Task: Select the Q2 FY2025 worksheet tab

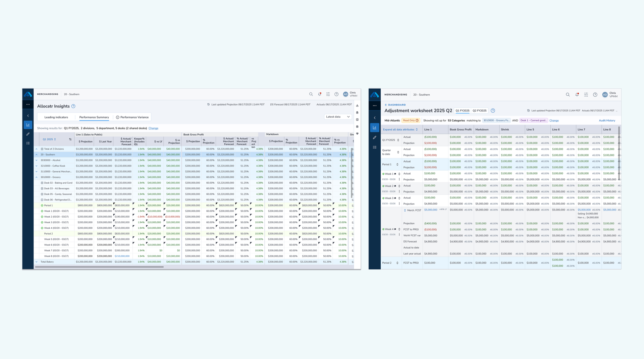Action: click(x=480, y=110)
